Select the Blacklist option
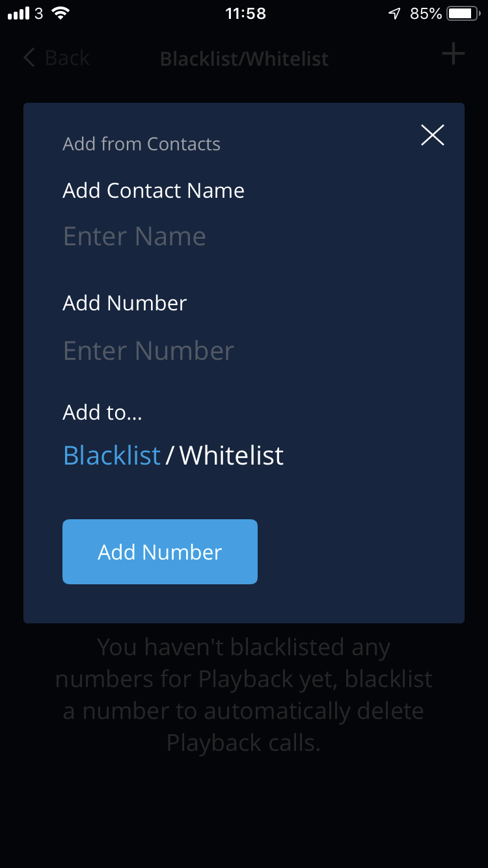488x868 pixels. (x=111, y=455)
